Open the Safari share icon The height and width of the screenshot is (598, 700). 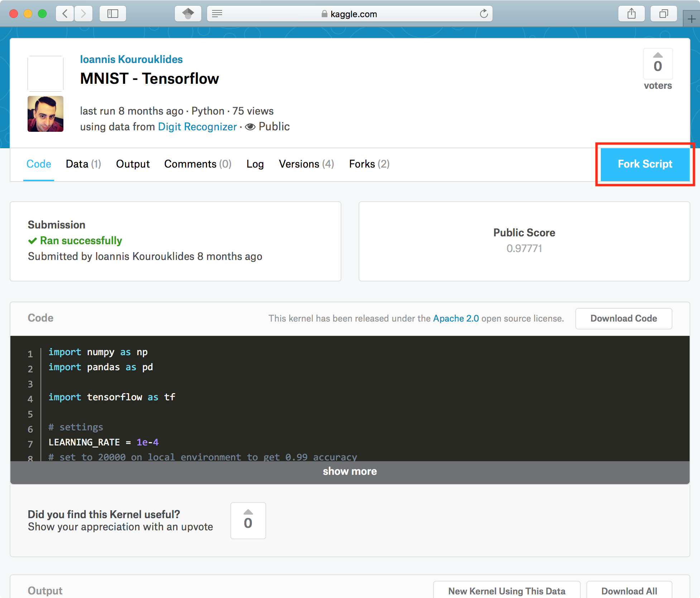click(631, 14)
